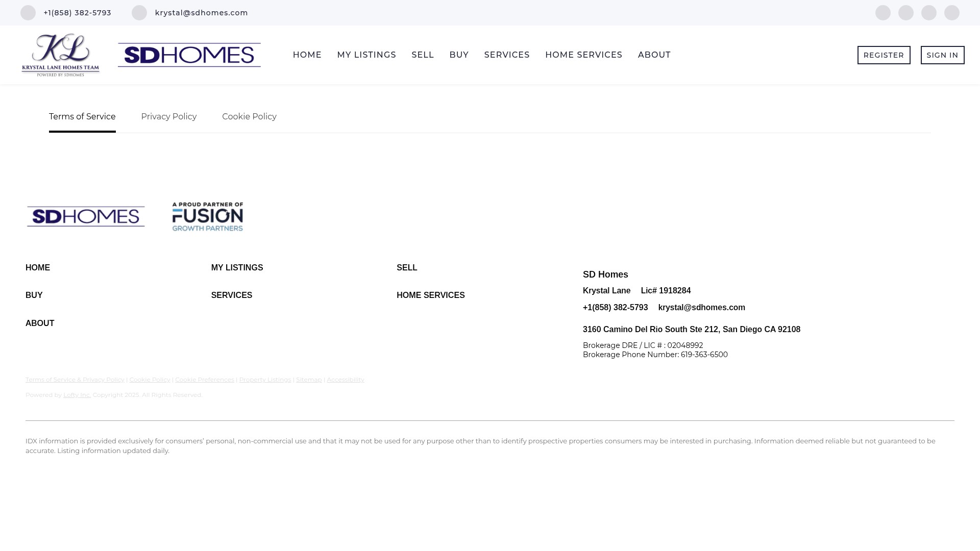Switch to the Privacy Policy tab

169,117
